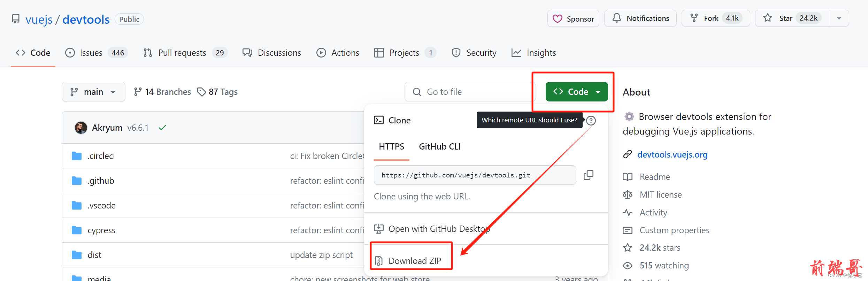868x281 pixels.
Task: Open the 'update zip script' commit message
Action: click(321, 255)
